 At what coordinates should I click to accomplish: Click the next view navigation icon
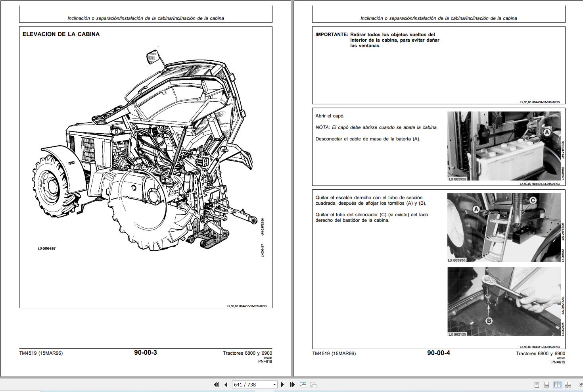point(313,384)
